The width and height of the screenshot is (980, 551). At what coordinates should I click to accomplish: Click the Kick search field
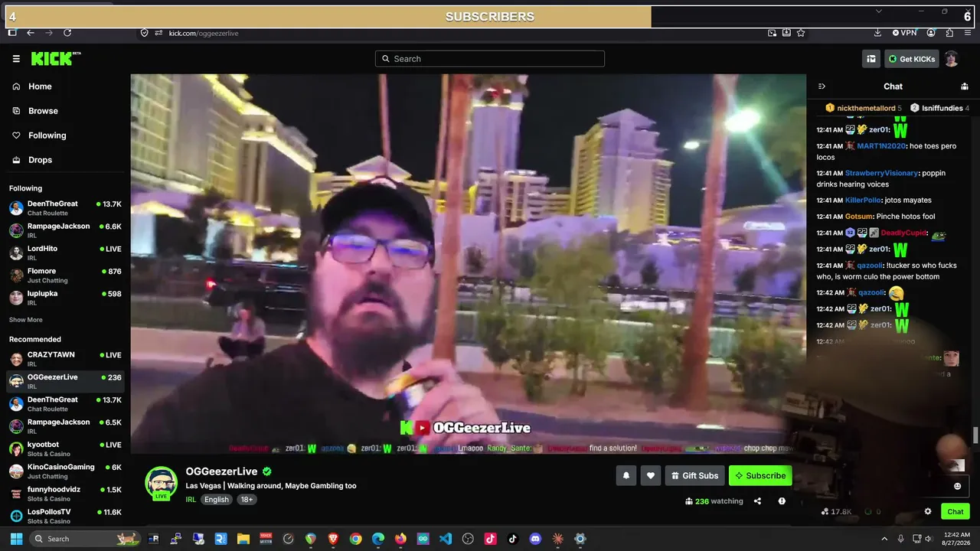pyautogui.click(x=490, y=59)
